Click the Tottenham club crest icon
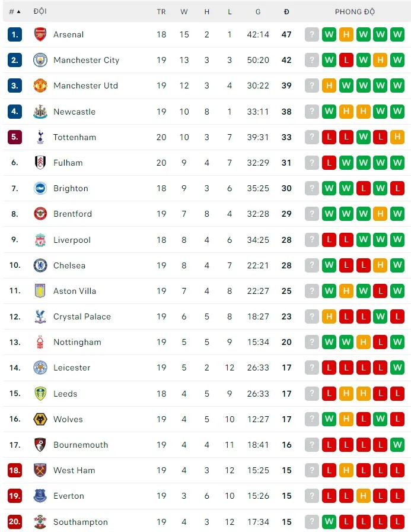This screenshot has width=411, height=532. click(x=40, y=137)
